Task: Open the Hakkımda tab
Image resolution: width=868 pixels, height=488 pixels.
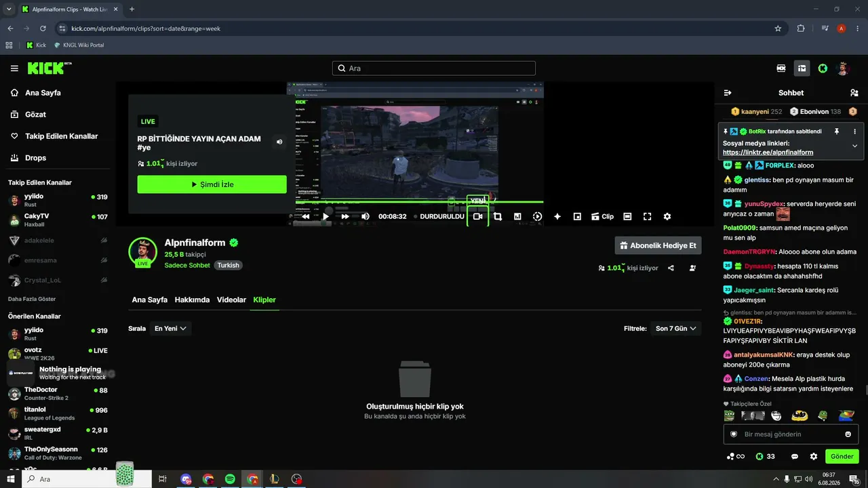Action: (192, 300)
